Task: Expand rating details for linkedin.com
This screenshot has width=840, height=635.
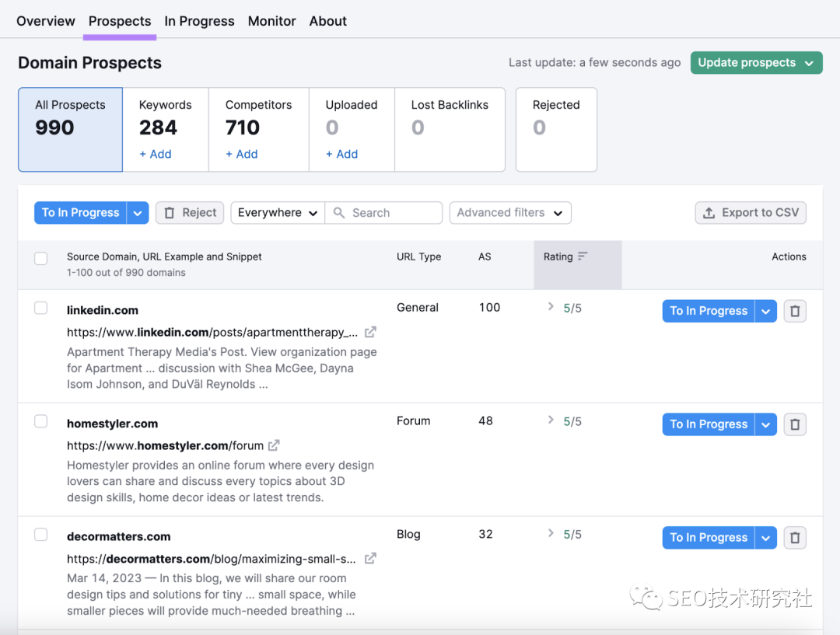Action: click(x=551, y=307)
